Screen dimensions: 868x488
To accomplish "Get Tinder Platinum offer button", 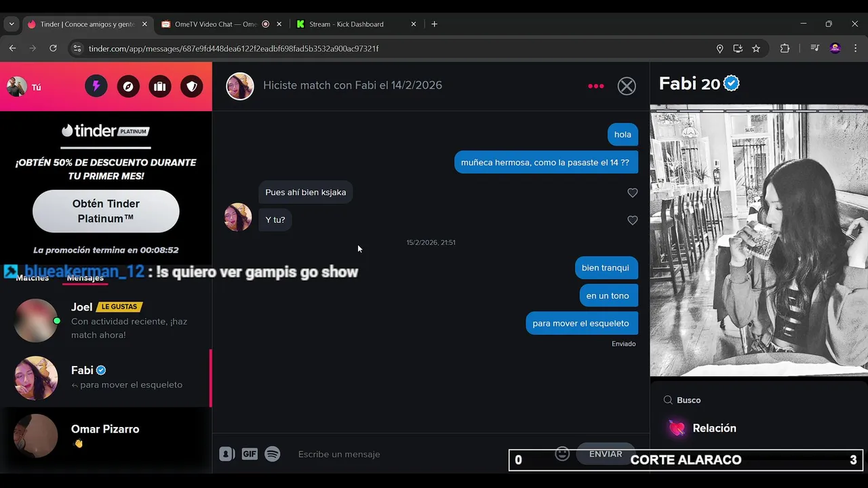I will click(x=106, y=211).
